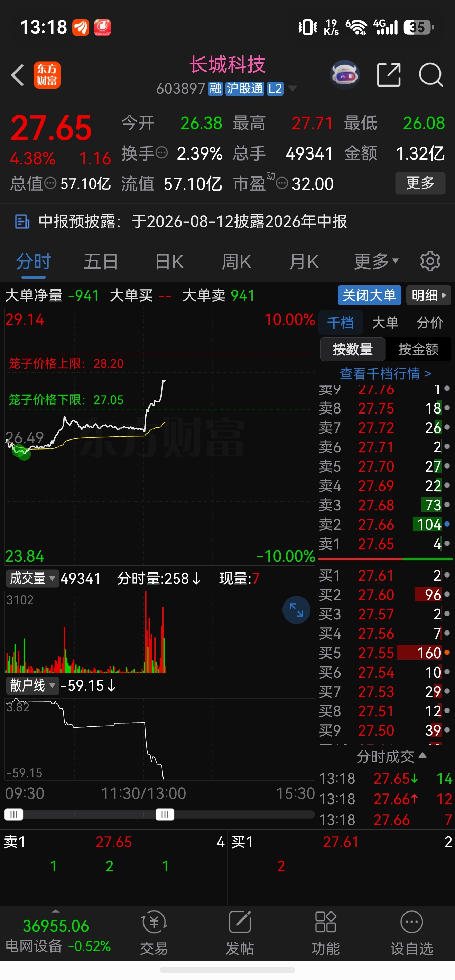Open the 功能 grid icon
The height and width of the screenshot is (980, 455).
[326, 923]
